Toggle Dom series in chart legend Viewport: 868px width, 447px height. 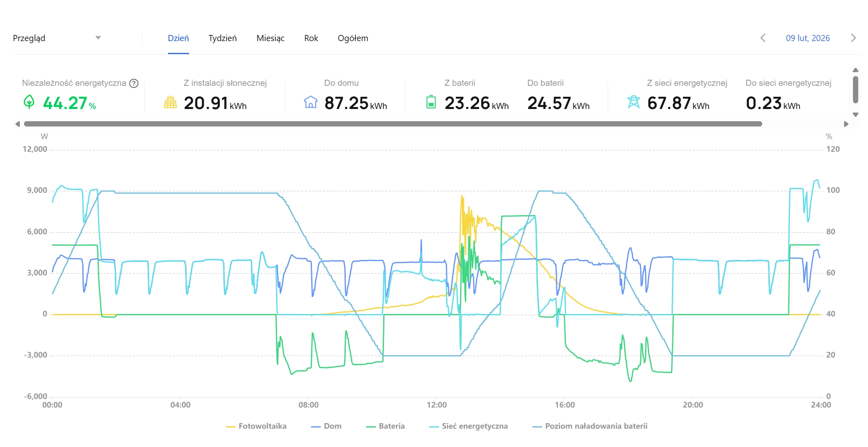coord(326,426)
